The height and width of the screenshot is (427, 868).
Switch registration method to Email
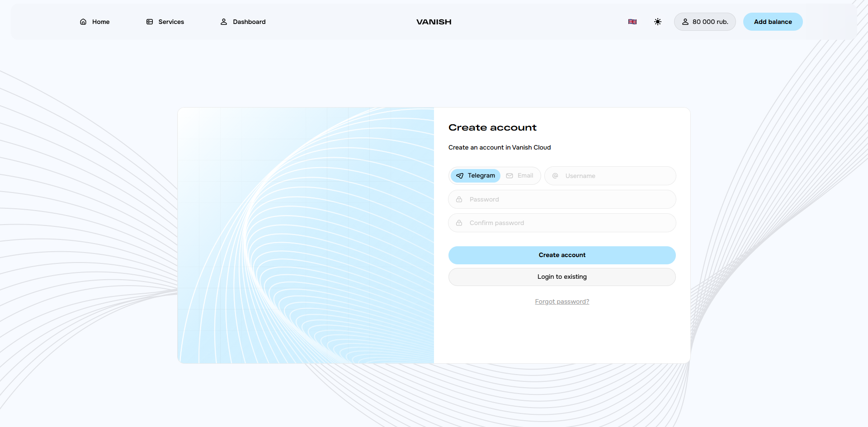[x=520, y=176]
